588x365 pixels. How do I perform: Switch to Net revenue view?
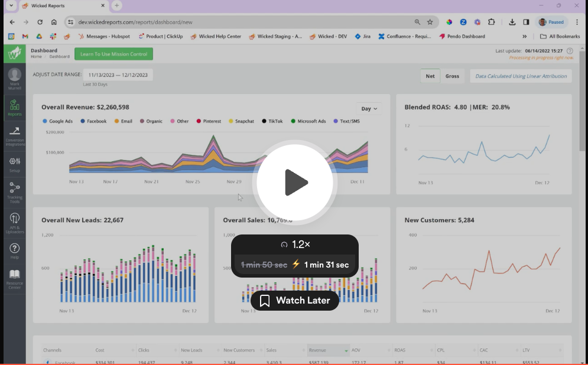click(430, 76)
